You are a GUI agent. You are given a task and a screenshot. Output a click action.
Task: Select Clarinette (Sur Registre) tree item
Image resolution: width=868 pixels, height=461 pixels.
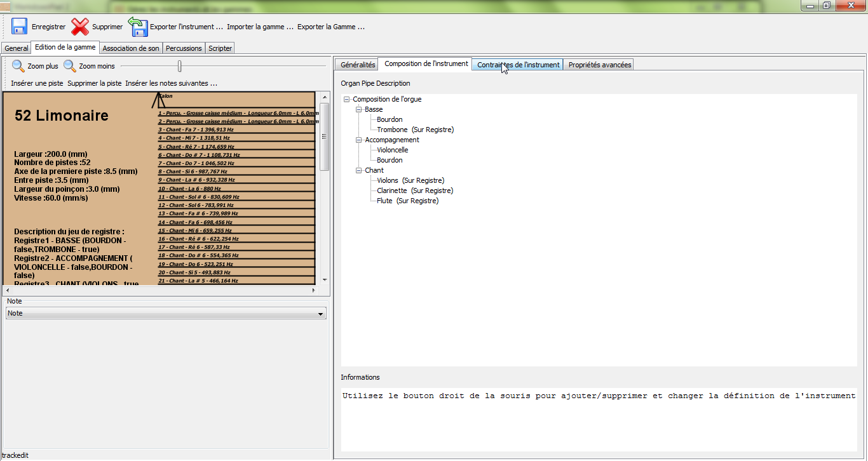[414, 190]
